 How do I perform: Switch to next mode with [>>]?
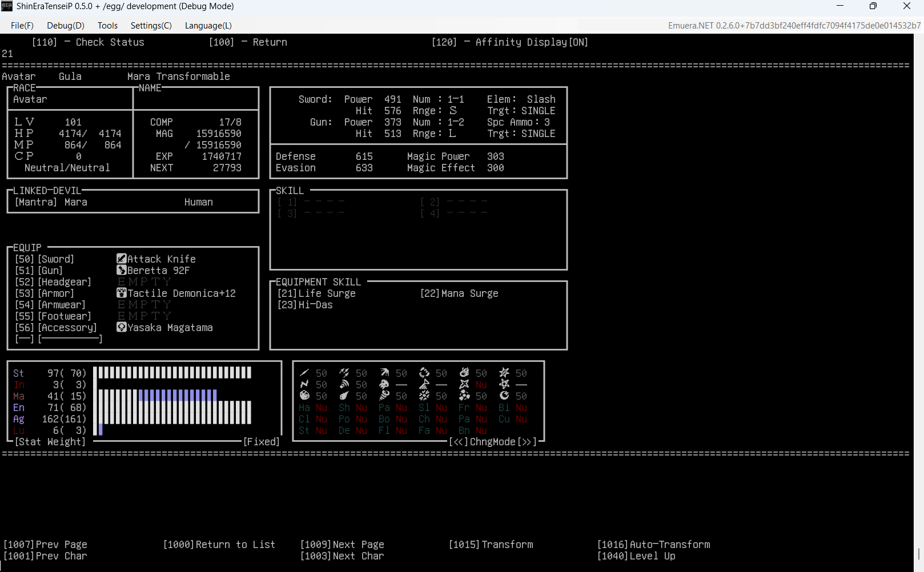tap(527, 442)
